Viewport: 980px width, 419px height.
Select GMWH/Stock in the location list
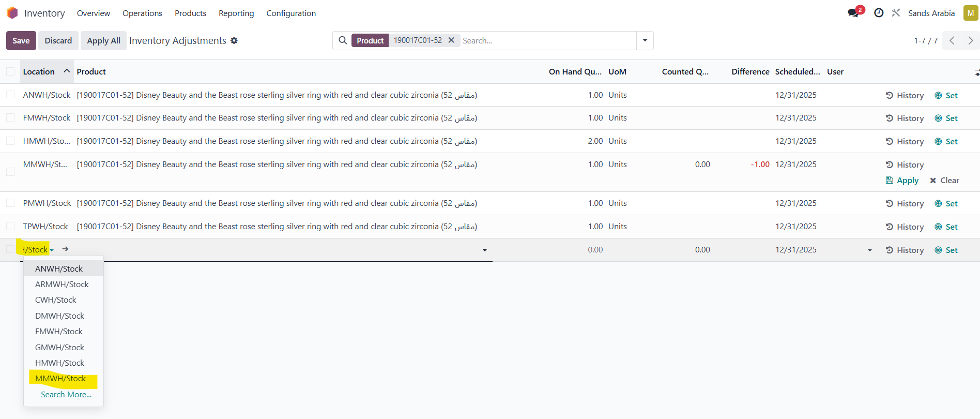[64, 347]
